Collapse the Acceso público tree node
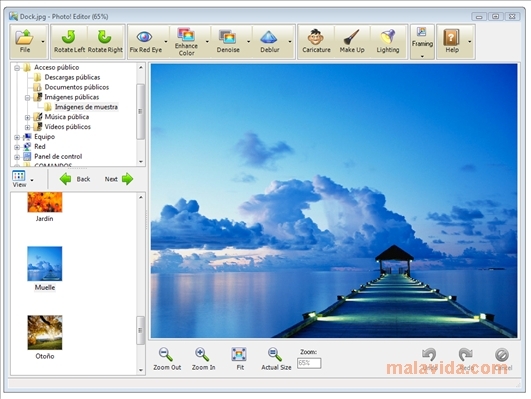Image resolution: width=531 pixels, height=399 pixels. tap(17, 68)
